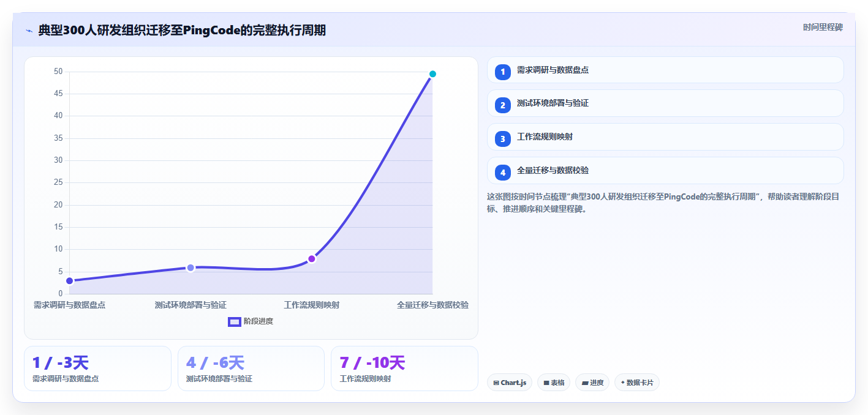Viewport: 868px width, 415px height.
Task: Click the y-axis value 50
Action: pyautogui.click(x=58, y=72)
